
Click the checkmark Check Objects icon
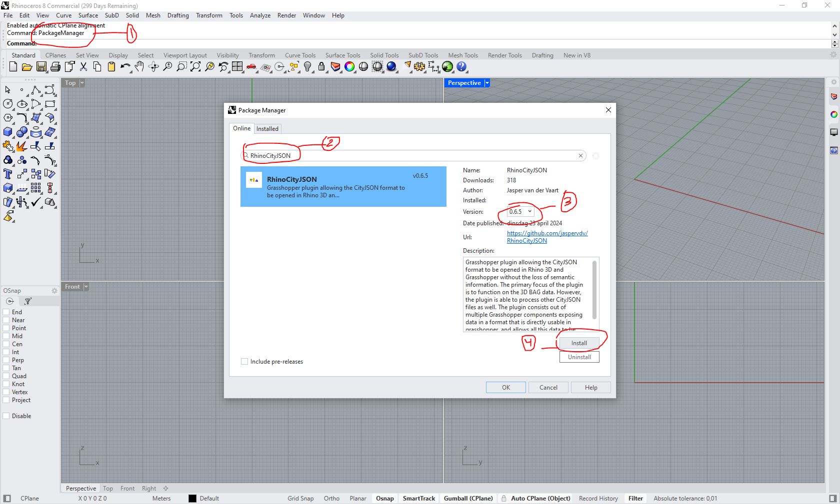36,202
